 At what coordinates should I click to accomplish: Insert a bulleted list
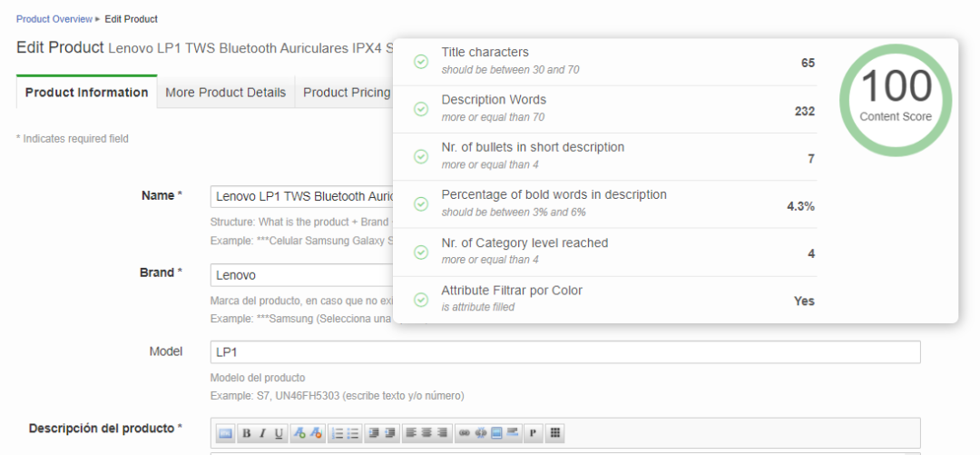353,434
